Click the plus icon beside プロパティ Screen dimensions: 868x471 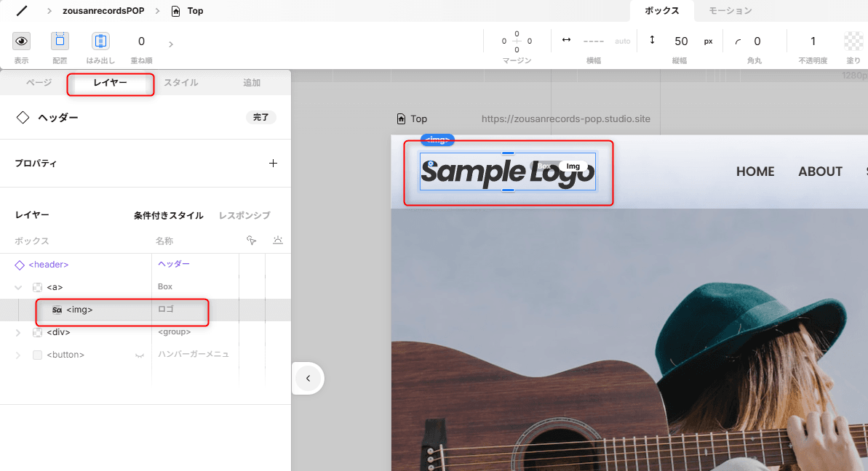(x=273, y=164)
